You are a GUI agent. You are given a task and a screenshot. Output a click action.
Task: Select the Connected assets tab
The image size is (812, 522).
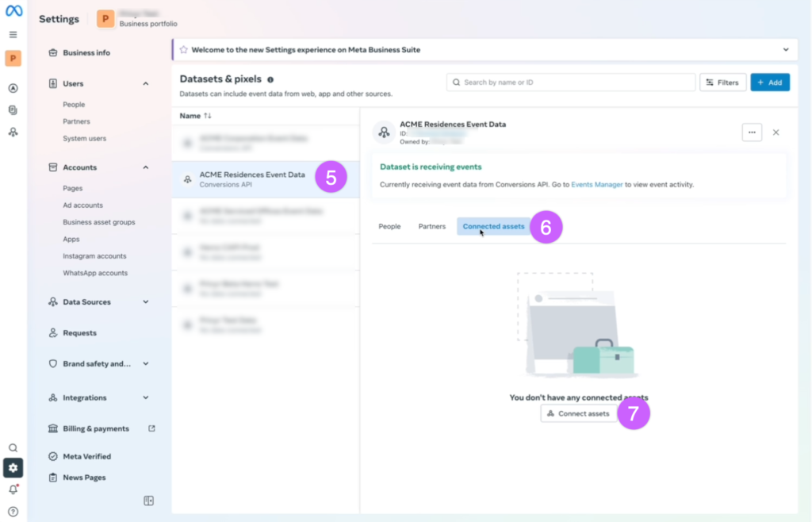point(493,226)
